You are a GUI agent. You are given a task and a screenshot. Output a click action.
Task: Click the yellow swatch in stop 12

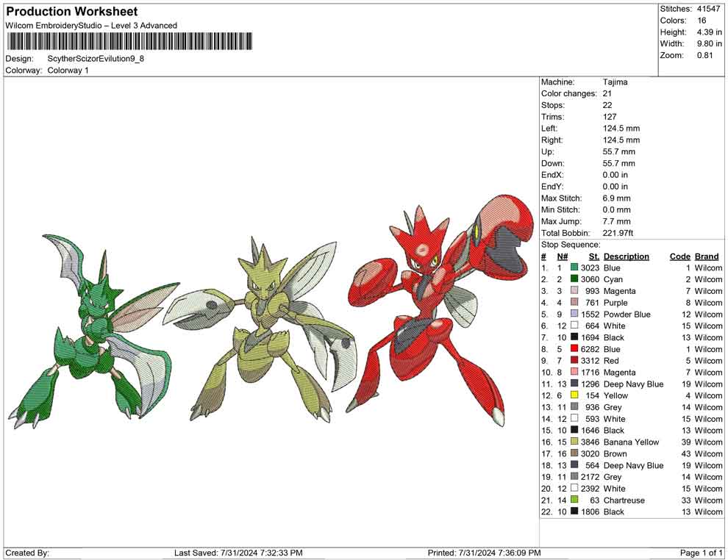(574, 395)
